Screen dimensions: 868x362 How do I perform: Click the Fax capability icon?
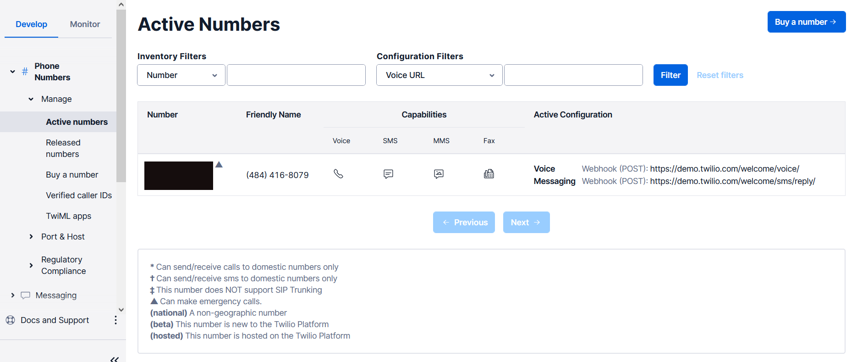[x=489, y=174]
